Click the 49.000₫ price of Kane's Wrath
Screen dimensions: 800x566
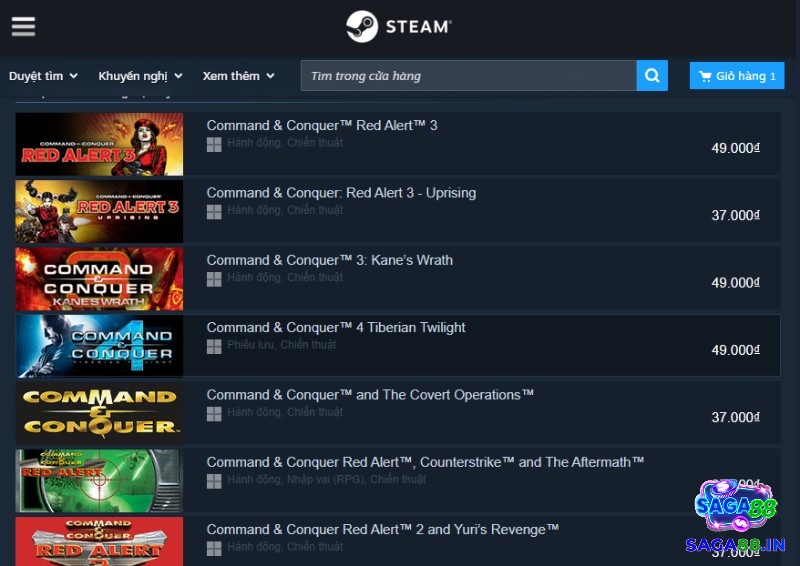click(x=736, y=283)
